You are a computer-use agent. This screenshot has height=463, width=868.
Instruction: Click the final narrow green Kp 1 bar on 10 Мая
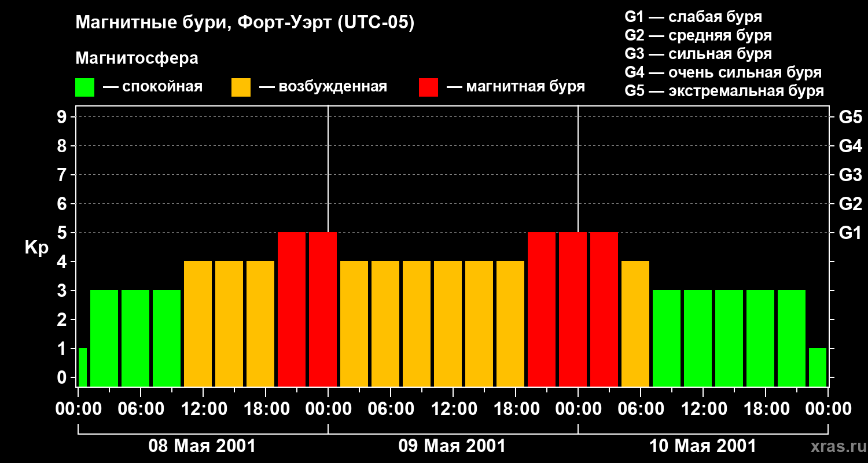pyautogui.click(x=818, y=368)
